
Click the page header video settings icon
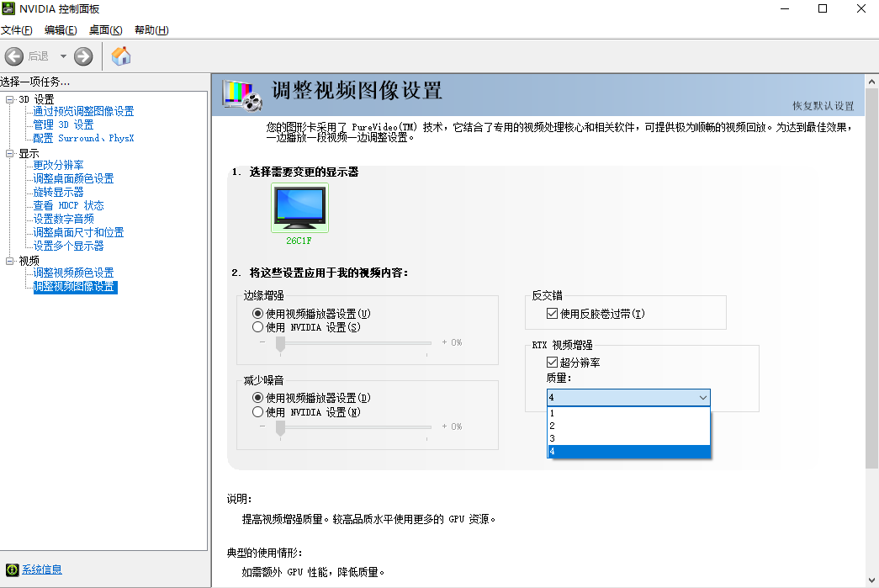click(x=242, y=94)
